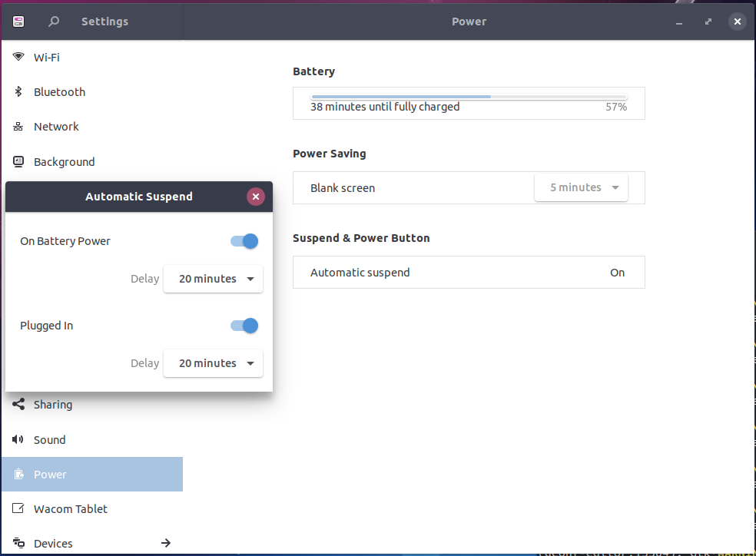Image resolution: width=756 pixels, height=556 pixels.
Task: Open Plugged In delay dropdown
Action: 213,363
